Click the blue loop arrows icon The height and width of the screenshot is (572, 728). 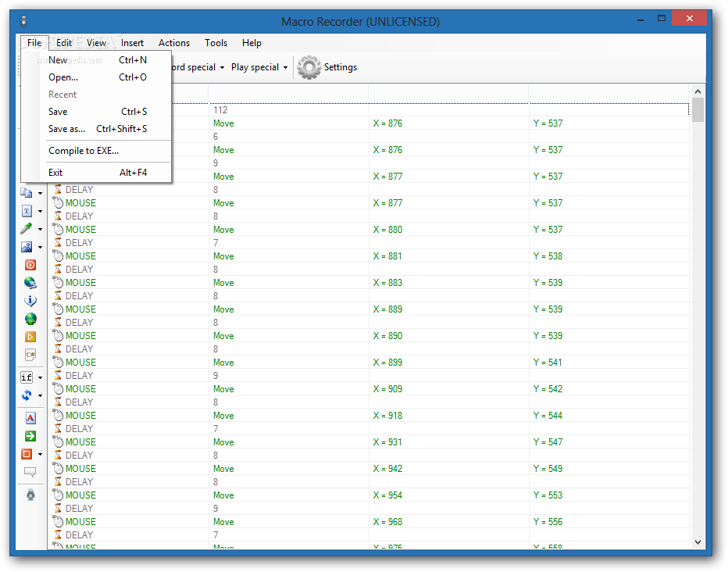(x=27, y=395)
